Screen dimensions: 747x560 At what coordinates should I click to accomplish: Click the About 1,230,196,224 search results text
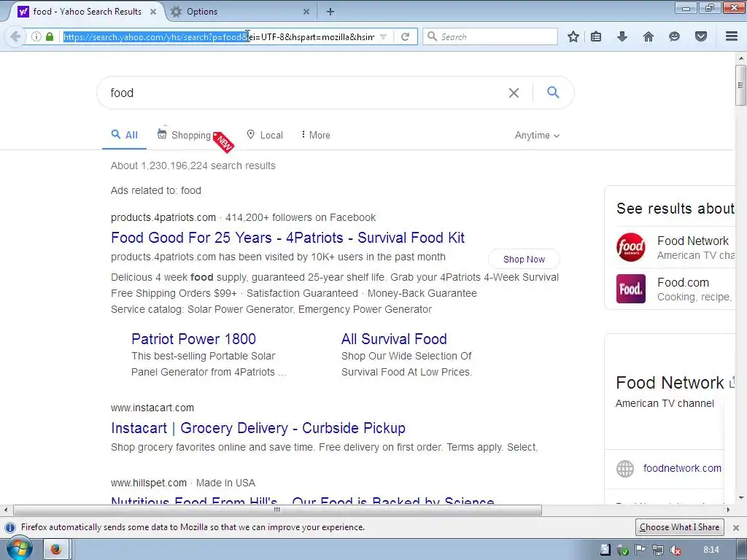click(193, 166)
